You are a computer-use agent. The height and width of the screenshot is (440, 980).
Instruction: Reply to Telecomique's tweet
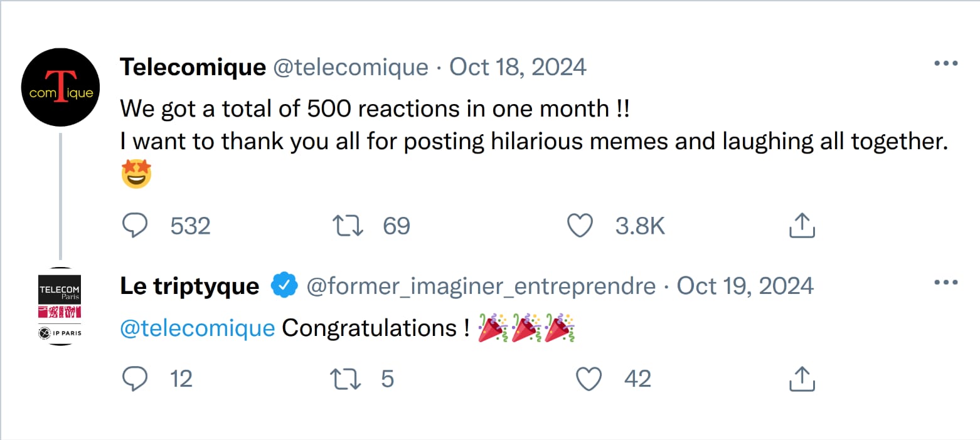pyautogui.click(x=134, y=226)
